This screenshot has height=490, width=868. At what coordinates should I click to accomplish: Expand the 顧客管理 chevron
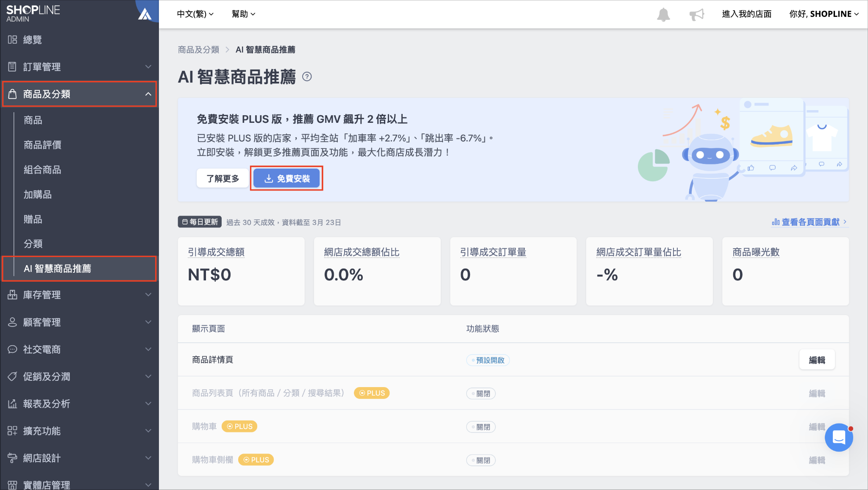click(148, 322)
